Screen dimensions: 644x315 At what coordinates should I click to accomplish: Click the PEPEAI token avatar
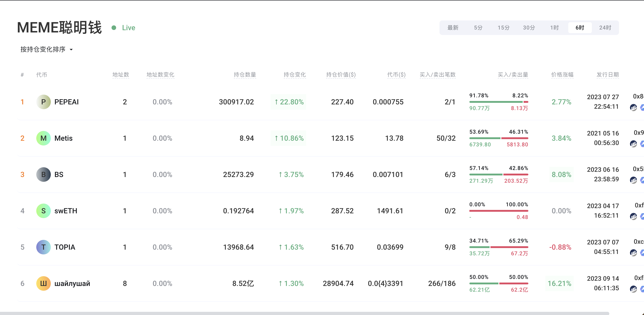point(44,102)
